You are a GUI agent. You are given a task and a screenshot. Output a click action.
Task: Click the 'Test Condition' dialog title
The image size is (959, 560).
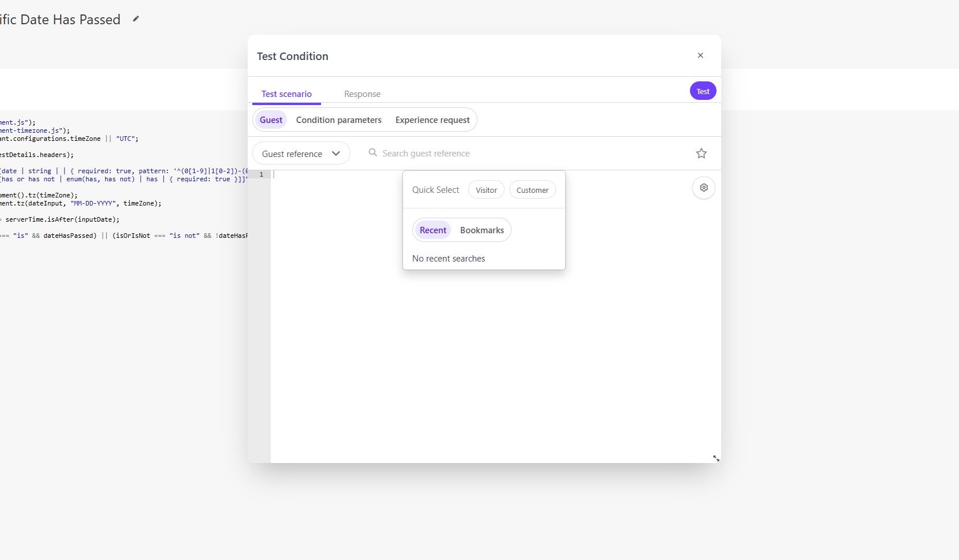click(293, 56)
